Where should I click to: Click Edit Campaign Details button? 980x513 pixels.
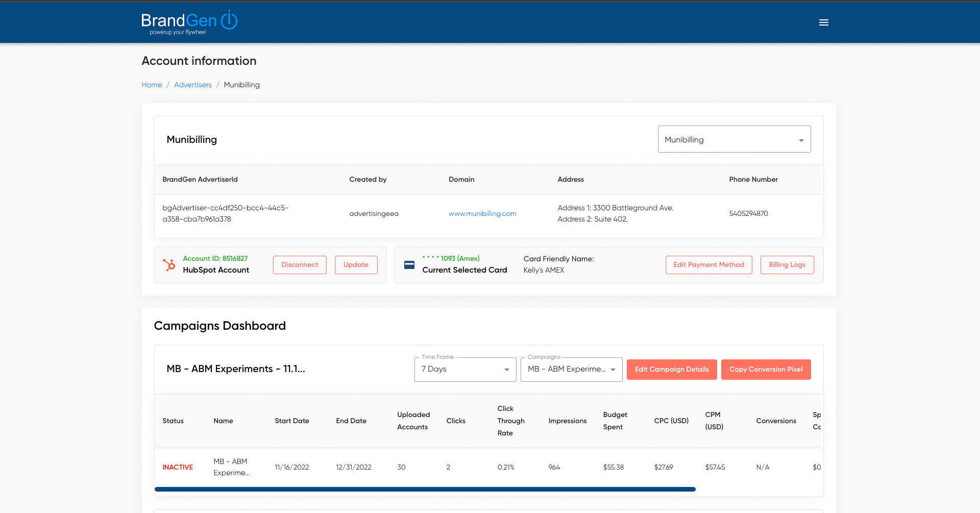click(x=672, y=370)
